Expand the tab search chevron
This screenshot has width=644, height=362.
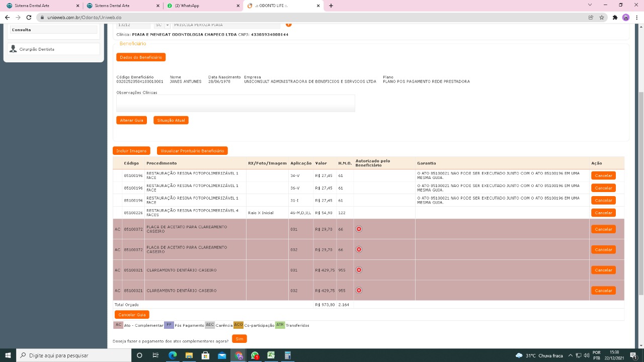(x=590, y=5)
